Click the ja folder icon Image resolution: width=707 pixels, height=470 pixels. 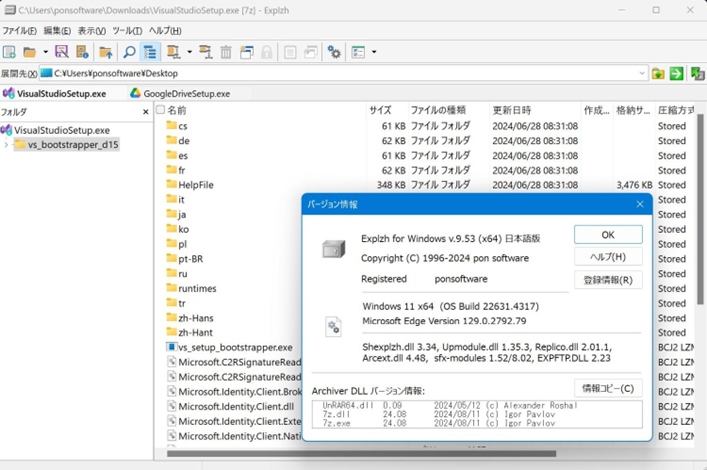click(x=171, y=214)
